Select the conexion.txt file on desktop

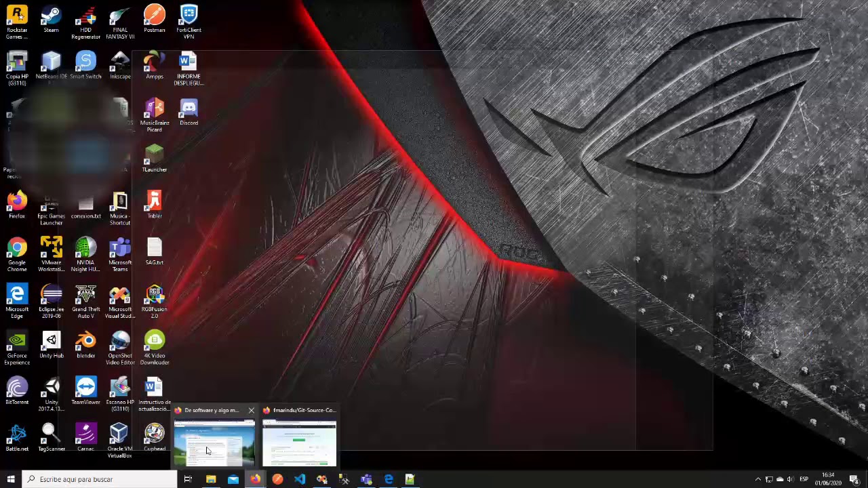pyautogui.click(x=85, y=205)
